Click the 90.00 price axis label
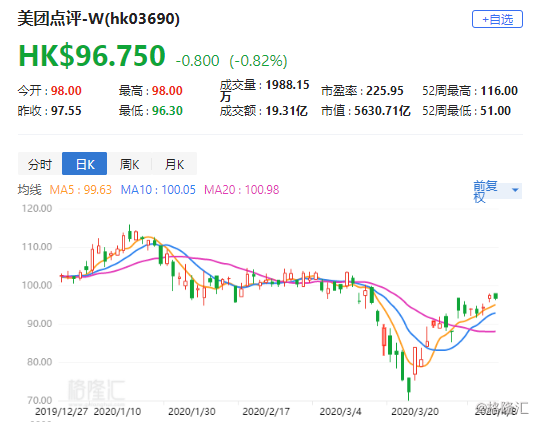Image resolution: width=536 pixels, height=422 pixels. 40,324
